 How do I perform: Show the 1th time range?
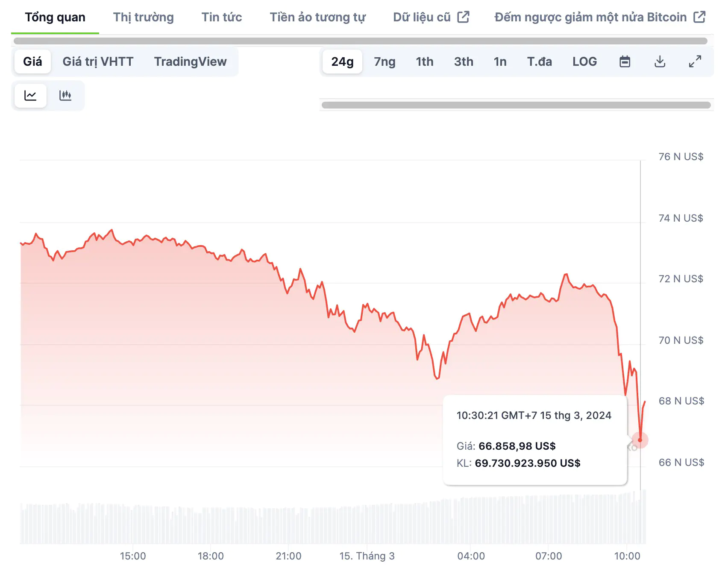tap(424, 61)
